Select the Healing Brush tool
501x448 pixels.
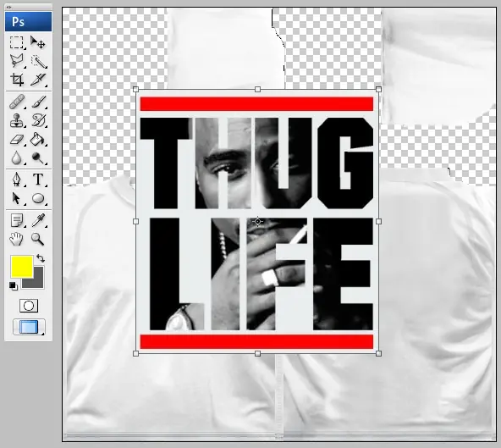tap(17, 102)
